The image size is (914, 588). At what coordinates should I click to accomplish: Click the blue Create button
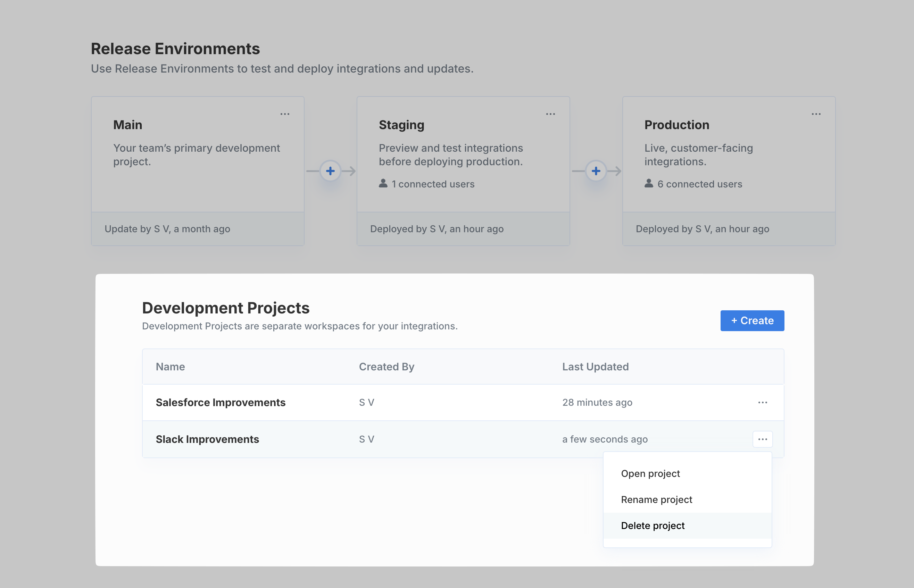click(752, 321)
